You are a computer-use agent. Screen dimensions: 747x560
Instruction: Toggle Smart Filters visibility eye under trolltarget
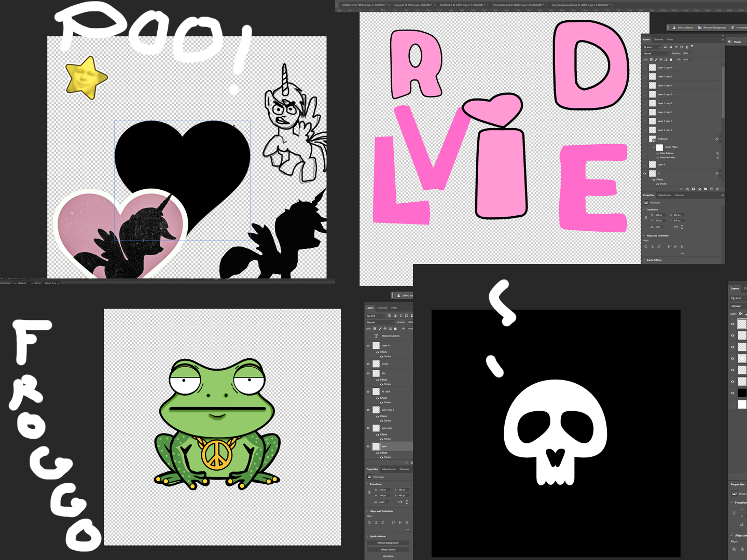654,147
